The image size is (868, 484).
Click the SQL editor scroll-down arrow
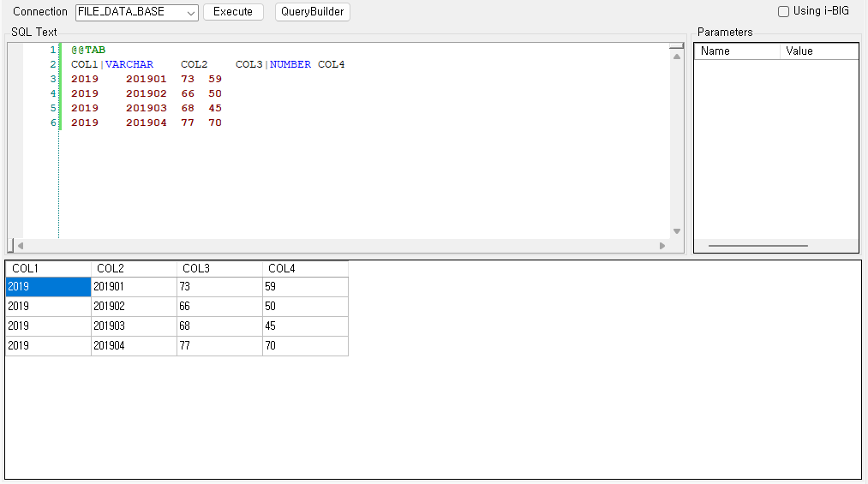(677, 231)
